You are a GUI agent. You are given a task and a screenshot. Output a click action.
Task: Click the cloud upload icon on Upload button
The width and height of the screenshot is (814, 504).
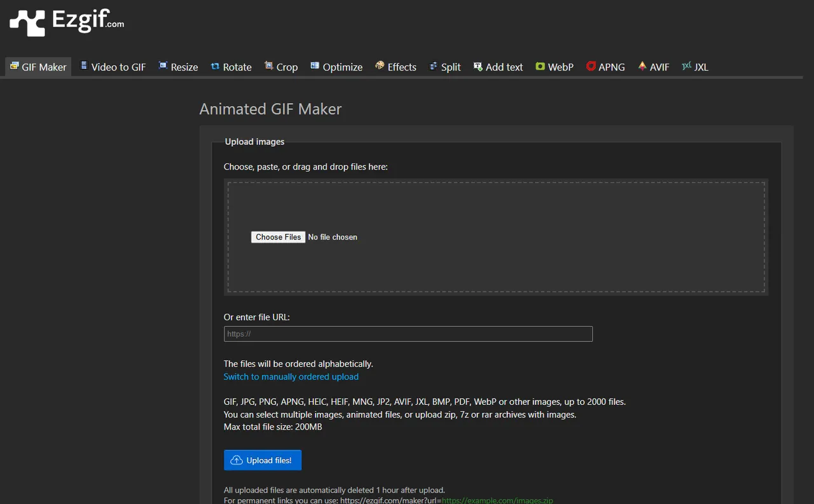237,460
